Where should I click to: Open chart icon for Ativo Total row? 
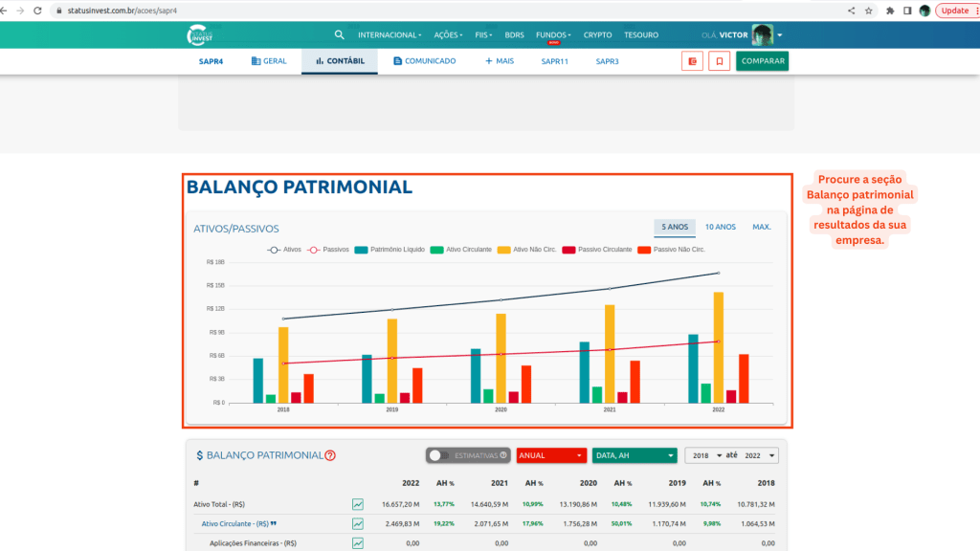tap(358, 504)
